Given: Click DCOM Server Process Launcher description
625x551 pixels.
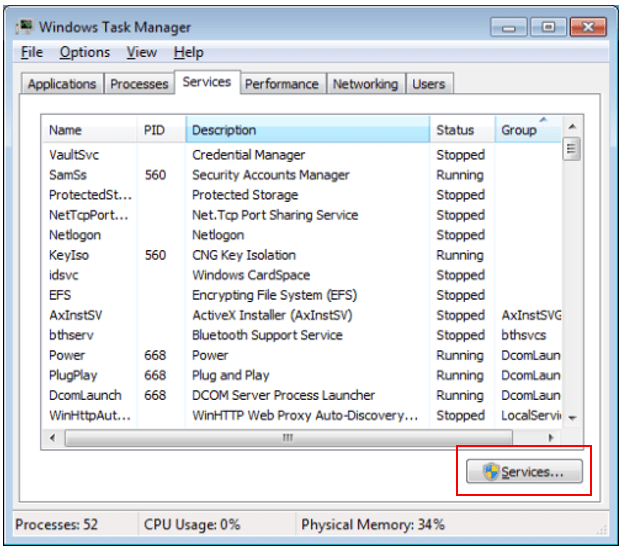Looking at the screenshot, I should coord(283,395).
